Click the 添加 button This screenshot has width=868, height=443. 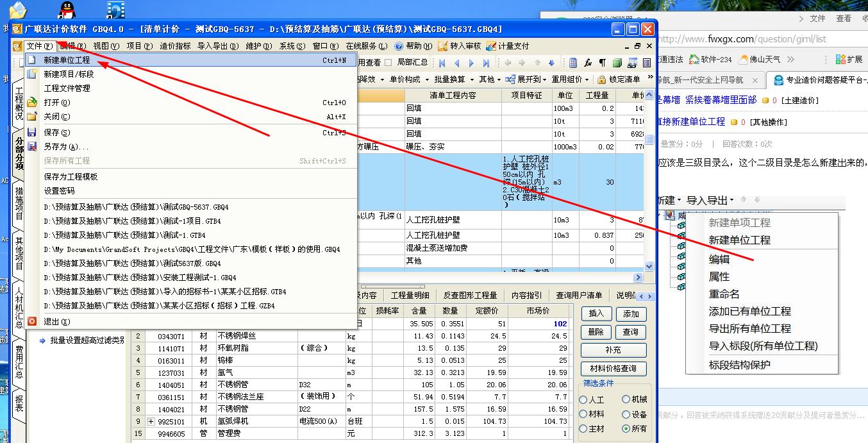click(631, 314)
